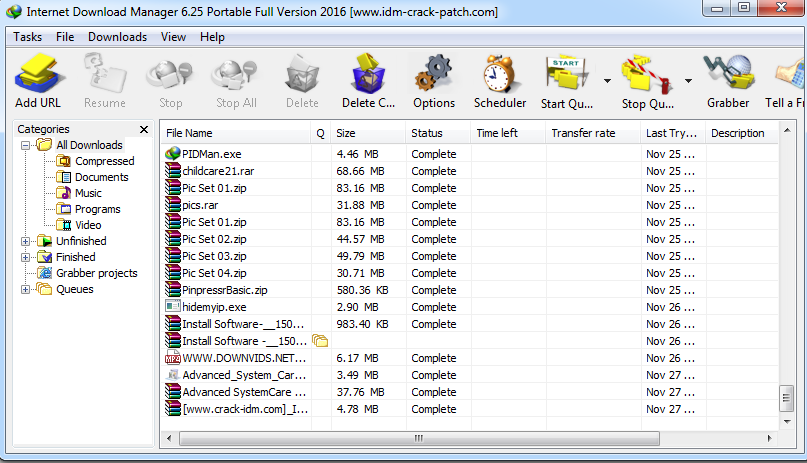Open the Downloads menu
Viewport: 807px width, 463px height.
tap(117, 37)
